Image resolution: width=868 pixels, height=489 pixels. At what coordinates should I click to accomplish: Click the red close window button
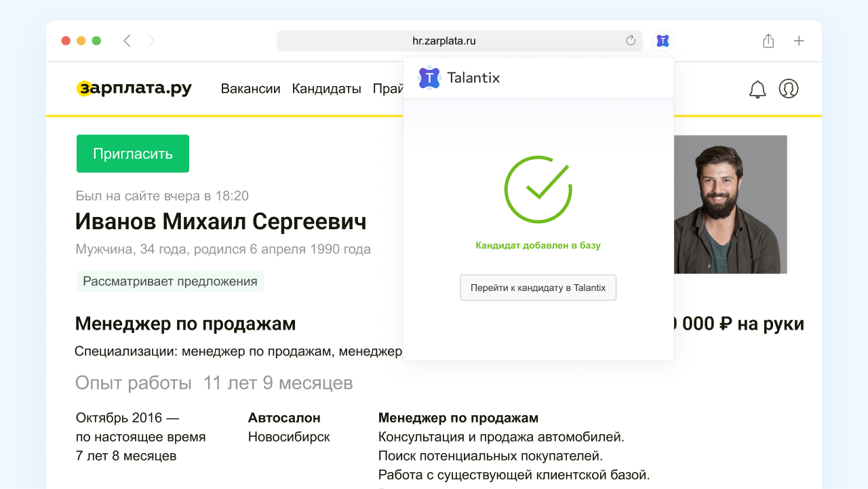66,41
